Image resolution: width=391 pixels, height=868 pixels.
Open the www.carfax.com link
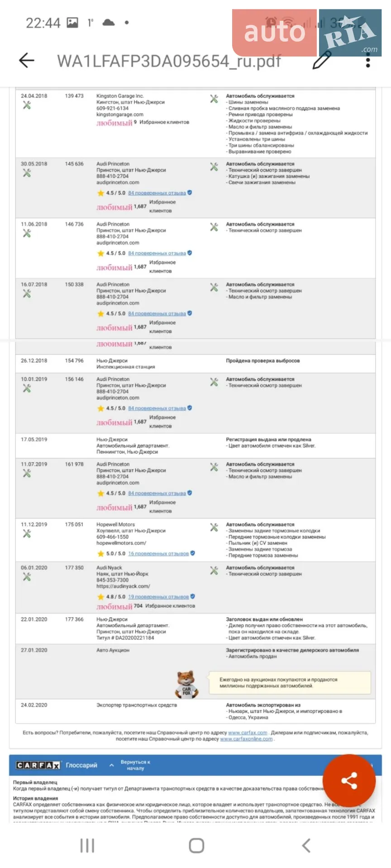click(x=248, y=732)
